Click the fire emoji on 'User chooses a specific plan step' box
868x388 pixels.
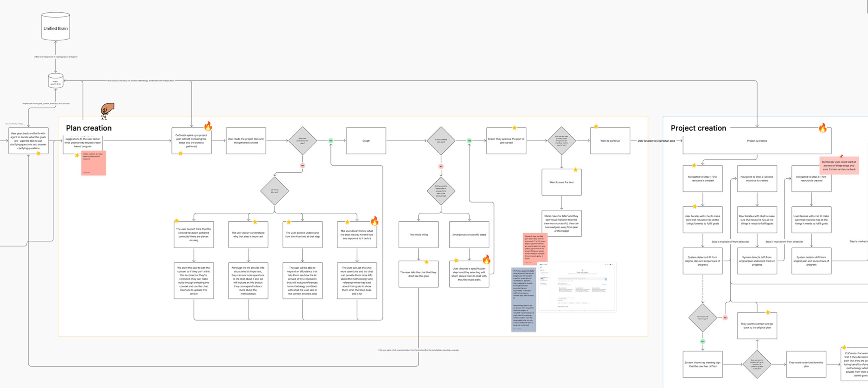pos(486,259)
